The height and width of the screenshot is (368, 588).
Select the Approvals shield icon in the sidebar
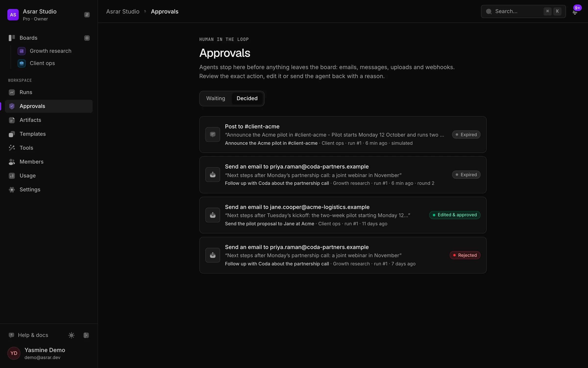(12, 106)
